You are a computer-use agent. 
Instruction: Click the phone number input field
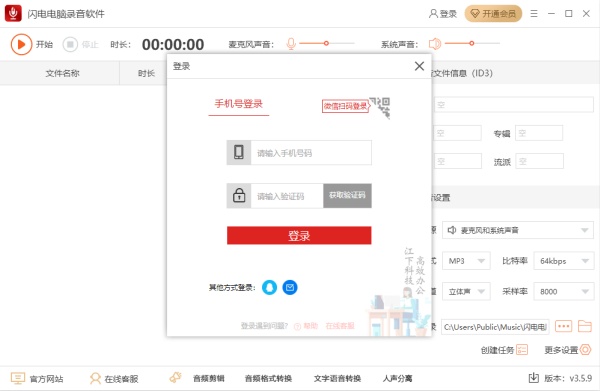click(311, 153)
